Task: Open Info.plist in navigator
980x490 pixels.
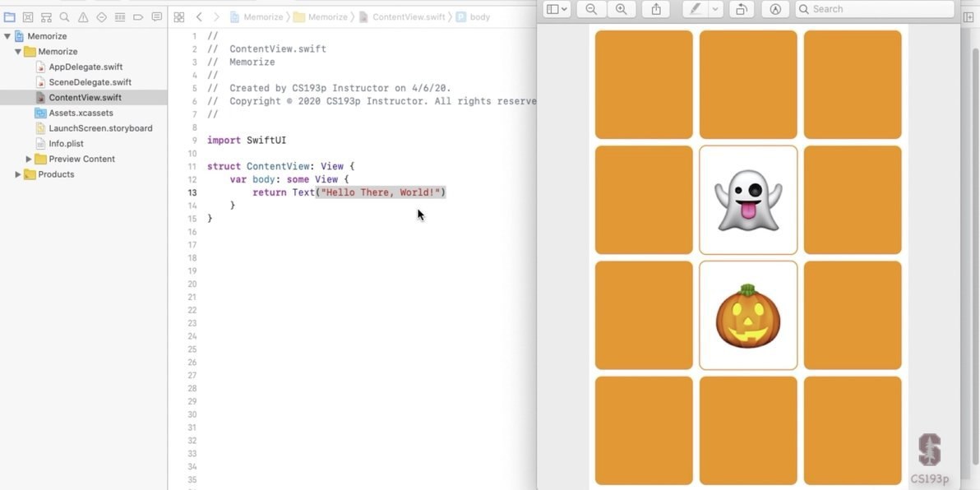Action: 59,143
